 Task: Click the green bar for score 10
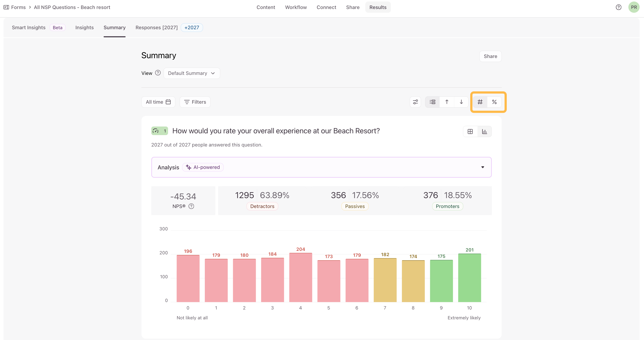[470, 278]
